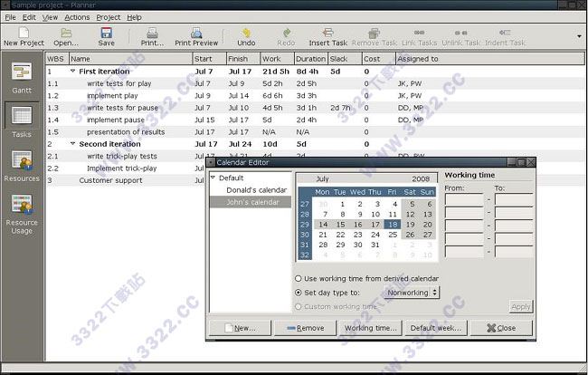Image resolution: width=588 pixels, height=375 pixels.
Task: Select July 15 in the calendar
Action: tap(343, 225)
